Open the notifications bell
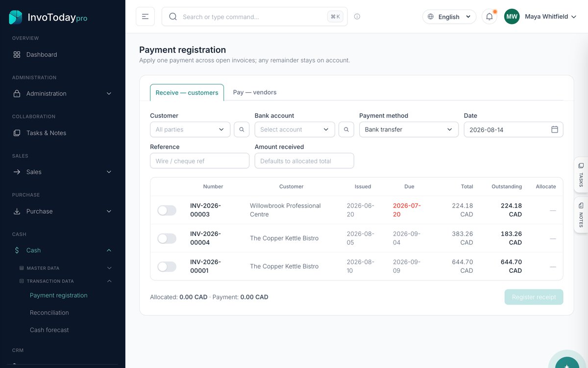This screenshot has width=588, height=368. pos(489,17)
